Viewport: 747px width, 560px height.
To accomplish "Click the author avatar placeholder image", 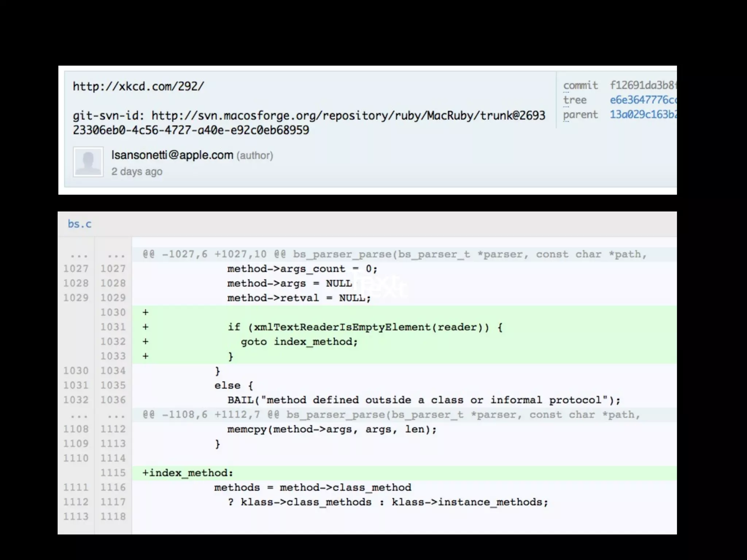I will coord(88,162).
